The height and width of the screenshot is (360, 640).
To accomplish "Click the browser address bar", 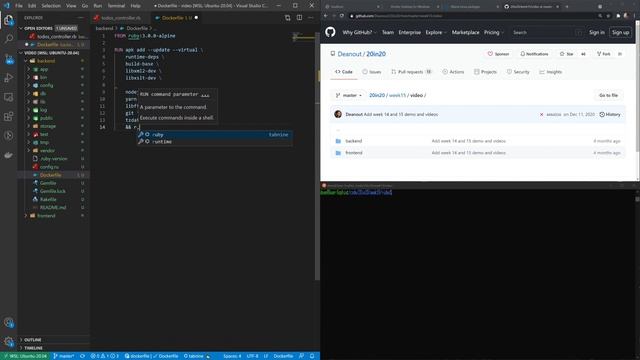I will click(x=473, y=16).
